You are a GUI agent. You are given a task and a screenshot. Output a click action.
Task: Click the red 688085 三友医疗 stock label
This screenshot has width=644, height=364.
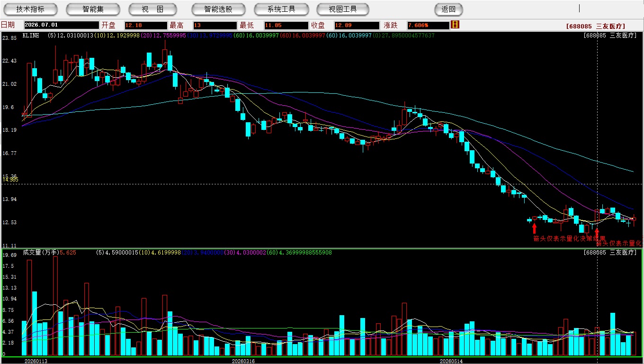click(596, 26)
